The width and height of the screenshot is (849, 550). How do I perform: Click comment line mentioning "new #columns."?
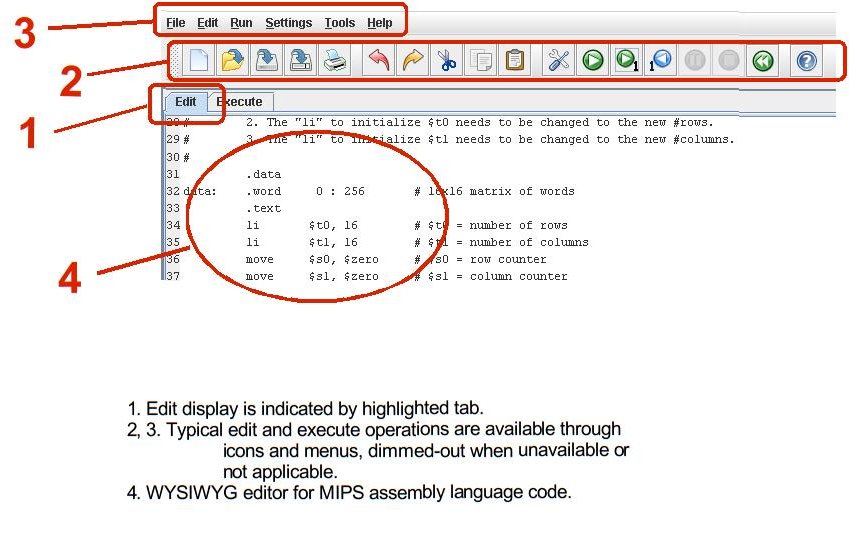[x=490, y=139]
